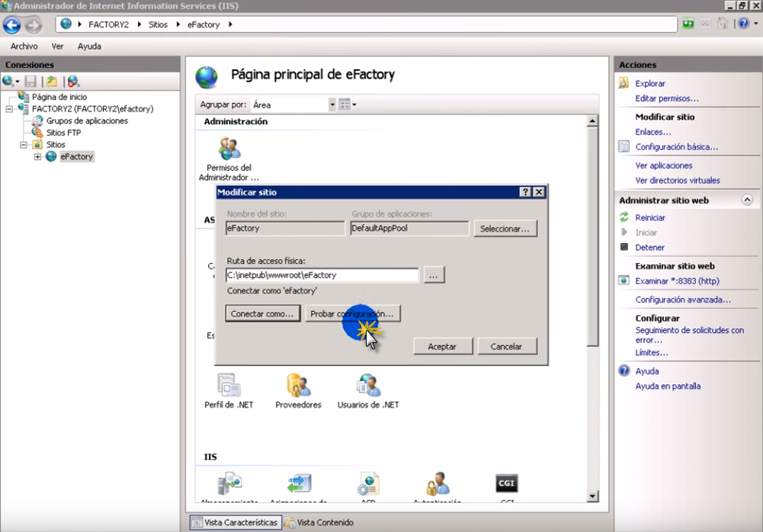Image resolution: width=763 pixels, height=532 pixels.
Task: Expand the eFactory site tree node
Action: [x=37, y=157]
